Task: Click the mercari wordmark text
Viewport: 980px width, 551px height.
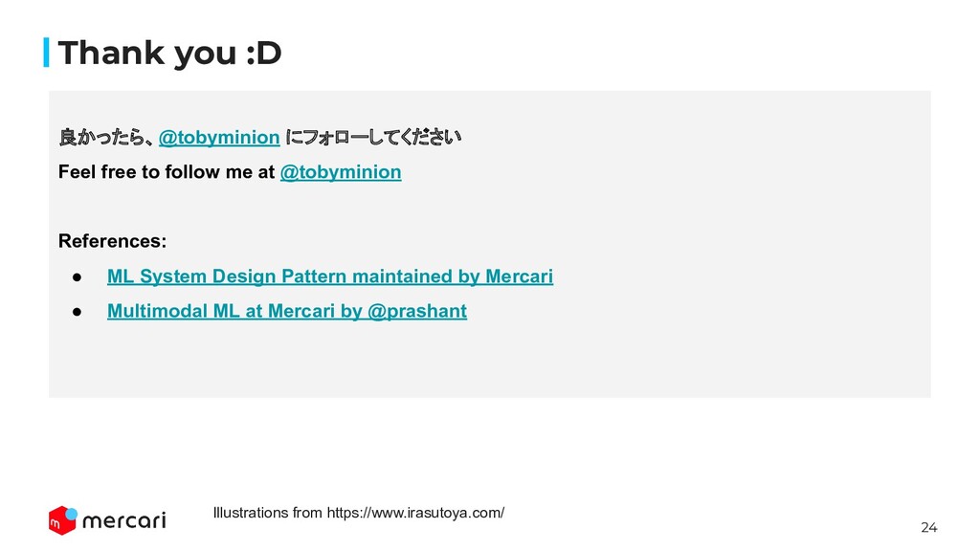Action: [x=124, y=520]
